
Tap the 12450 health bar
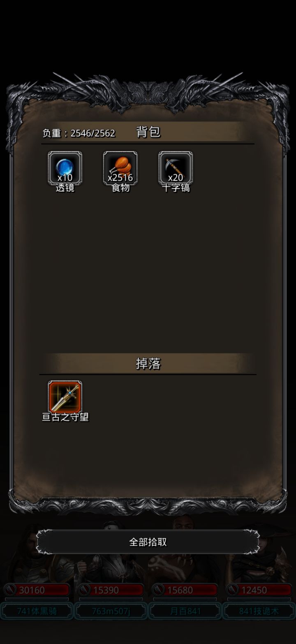tap(259, 590)
